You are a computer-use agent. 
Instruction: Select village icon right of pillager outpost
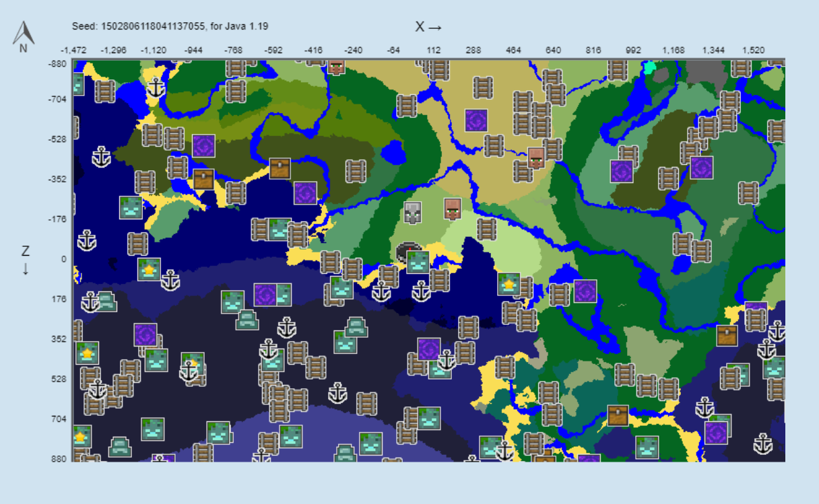[453, 209]
